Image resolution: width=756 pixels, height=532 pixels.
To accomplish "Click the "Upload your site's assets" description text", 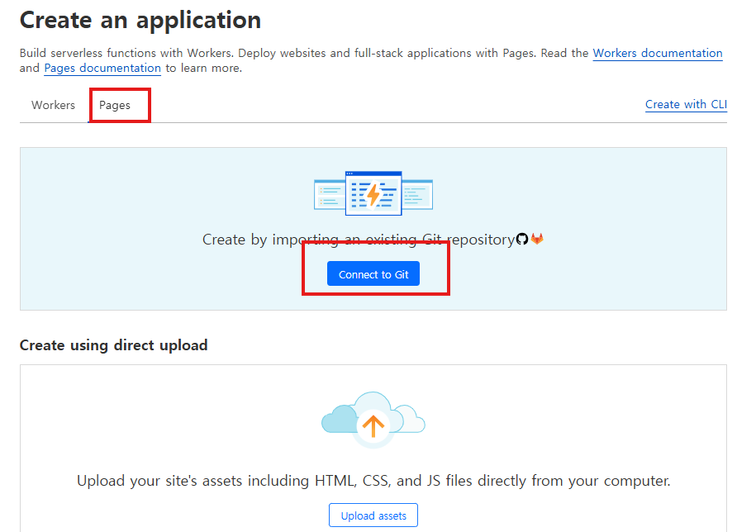I will (373, 480).
